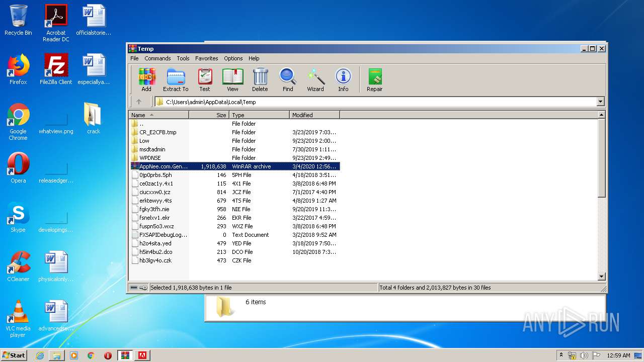Open the Help menu
The image size is (644, 362).
pyautogui.click(x=254, y=58)
